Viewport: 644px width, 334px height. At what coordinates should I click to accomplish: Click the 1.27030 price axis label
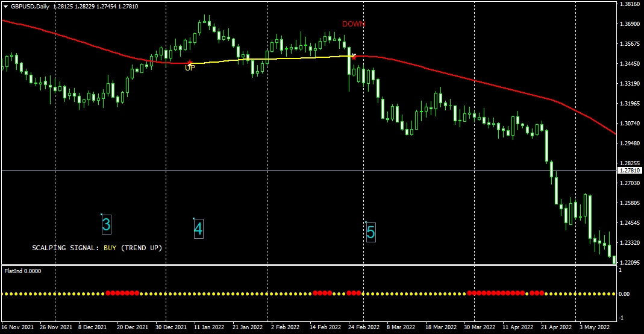pos(630,183)
